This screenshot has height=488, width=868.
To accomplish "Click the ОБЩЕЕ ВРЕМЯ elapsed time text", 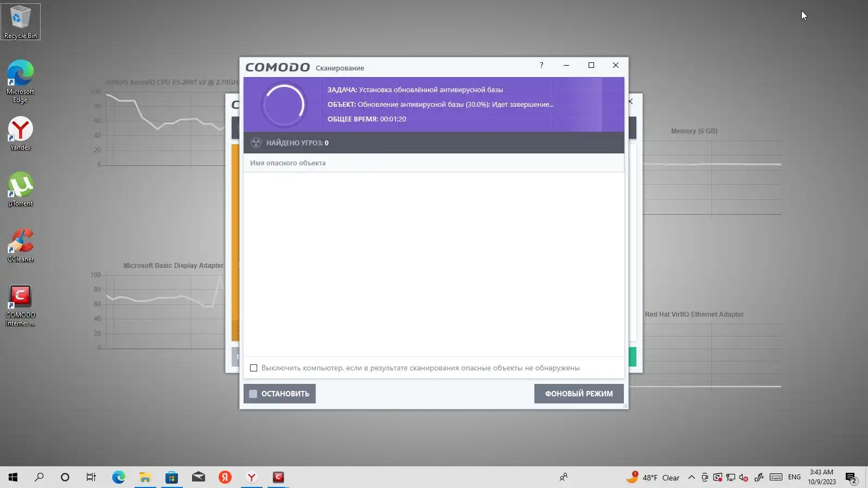I will [x=367, y=119].
